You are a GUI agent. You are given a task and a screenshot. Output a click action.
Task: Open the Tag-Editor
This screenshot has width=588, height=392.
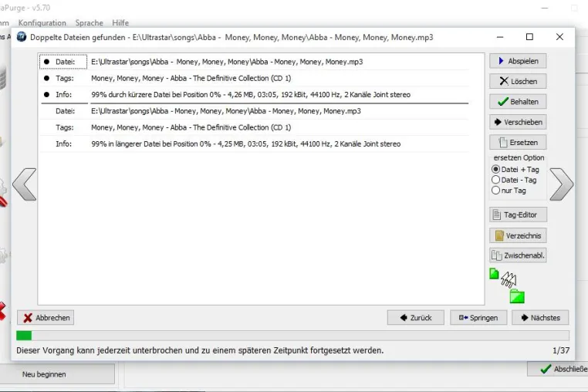(x=518, y=215)
